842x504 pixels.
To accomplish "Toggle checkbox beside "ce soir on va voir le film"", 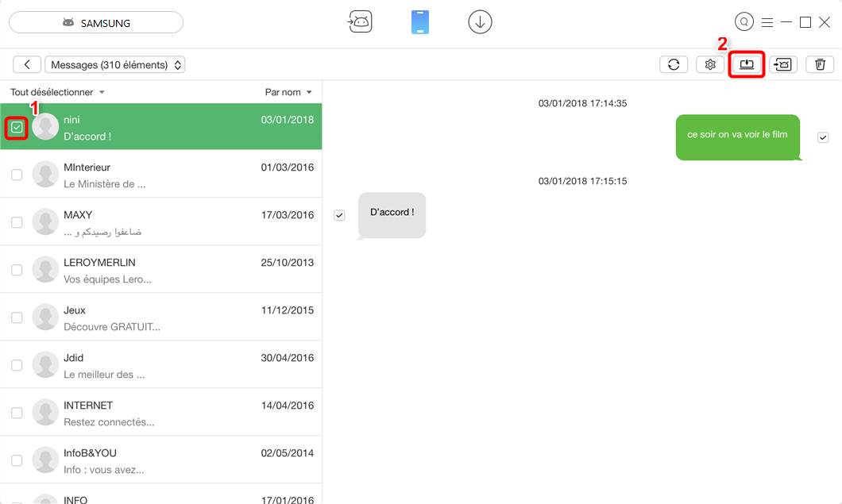I will 823,137.
